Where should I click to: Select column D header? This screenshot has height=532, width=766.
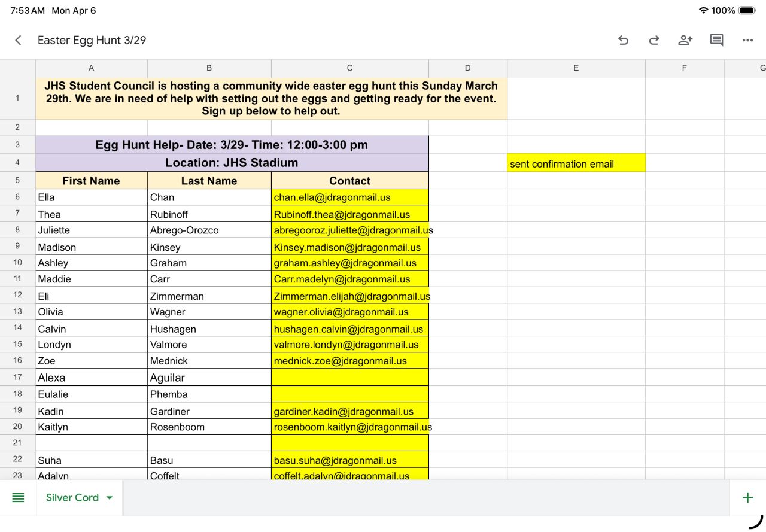(468, 68)
